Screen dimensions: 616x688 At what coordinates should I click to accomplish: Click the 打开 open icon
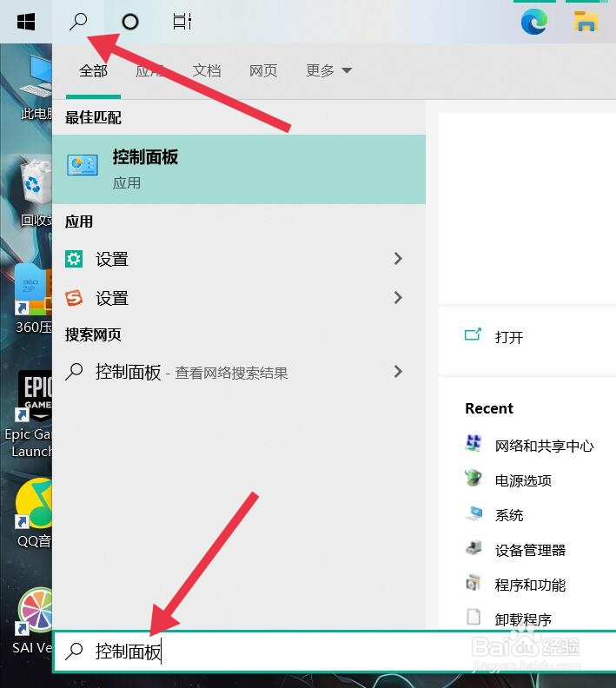473,334
